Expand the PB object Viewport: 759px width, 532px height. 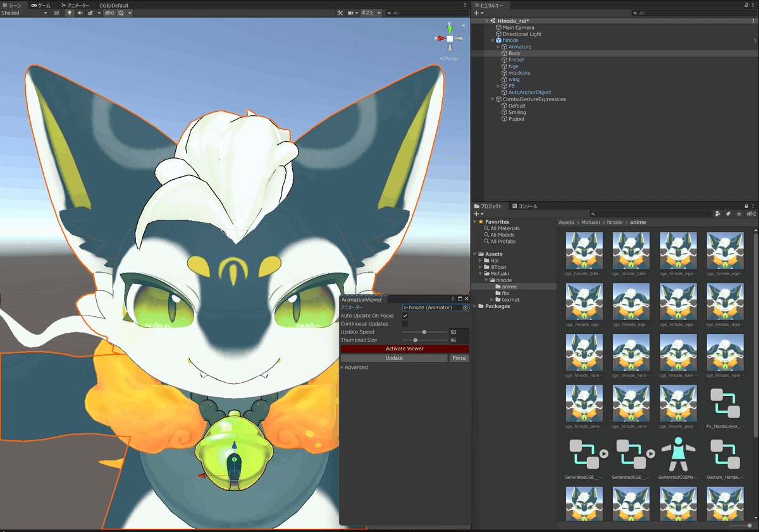click(x=498, y=86)
